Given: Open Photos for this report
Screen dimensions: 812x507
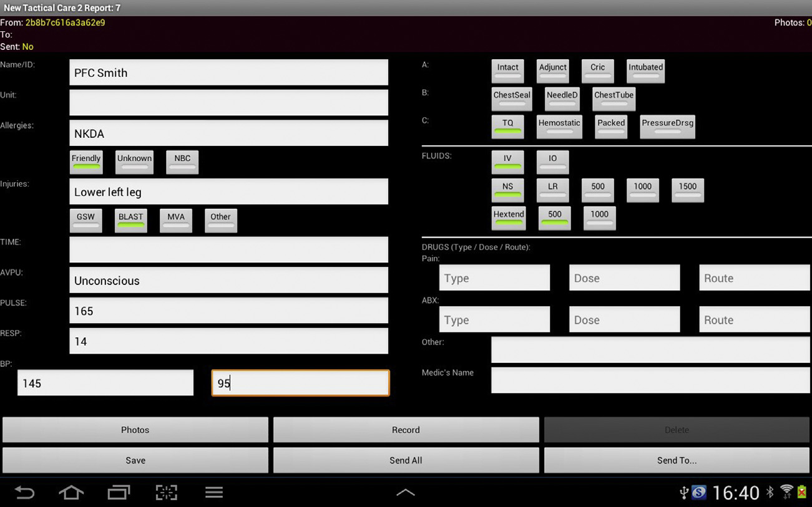Looking at the screenshot, I should (135, 430).
